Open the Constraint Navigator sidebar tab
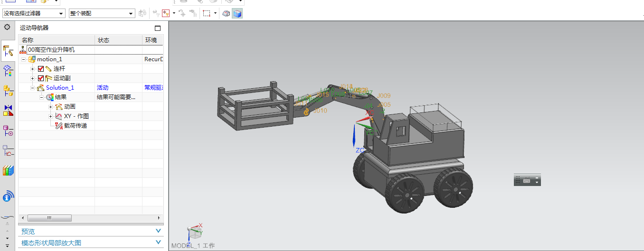This screenshot has height=251, width=644. (8, 110)
